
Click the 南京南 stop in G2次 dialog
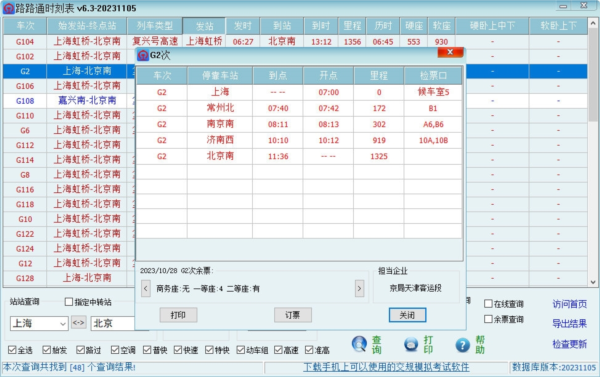pos(220,124)
